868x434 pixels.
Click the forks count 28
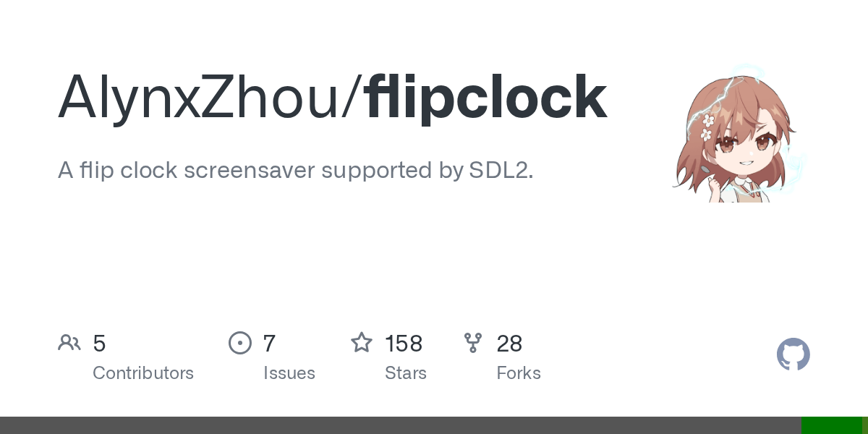(509, 344)
